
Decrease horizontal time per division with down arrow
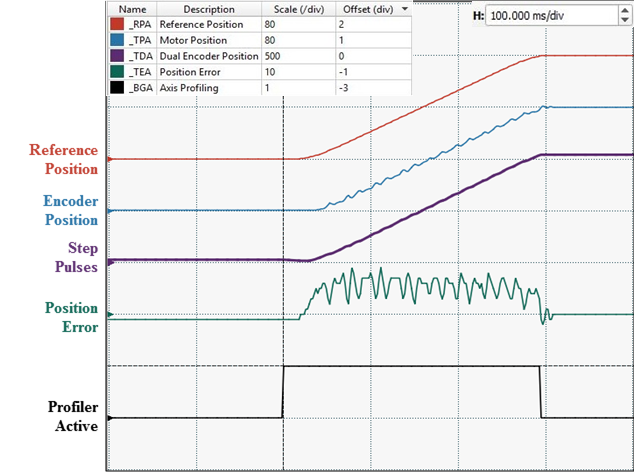click(626, 22)
